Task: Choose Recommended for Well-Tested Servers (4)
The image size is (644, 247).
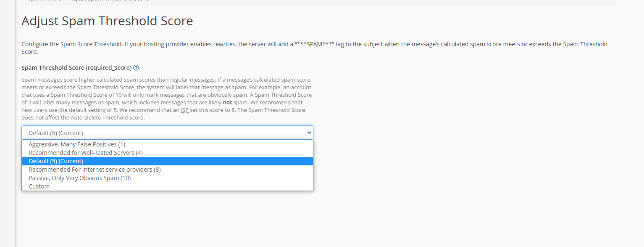Action: coord(85,152)
